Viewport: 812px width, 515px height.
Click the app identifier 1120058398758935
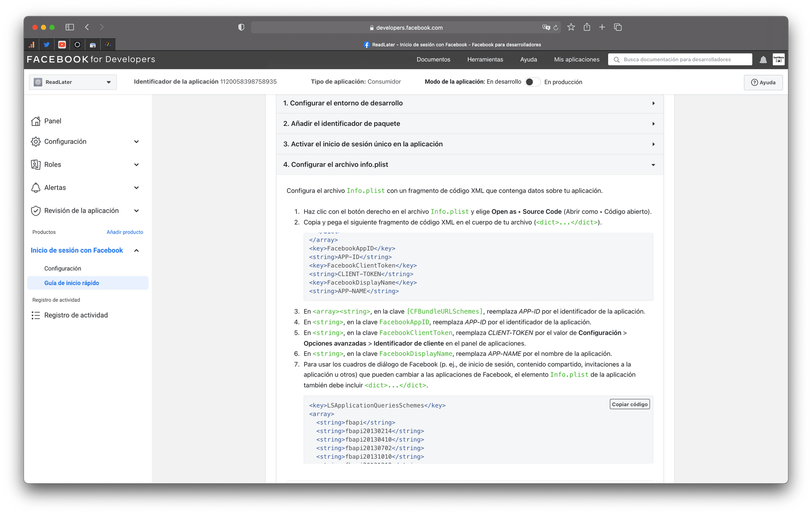coord(248,82)
